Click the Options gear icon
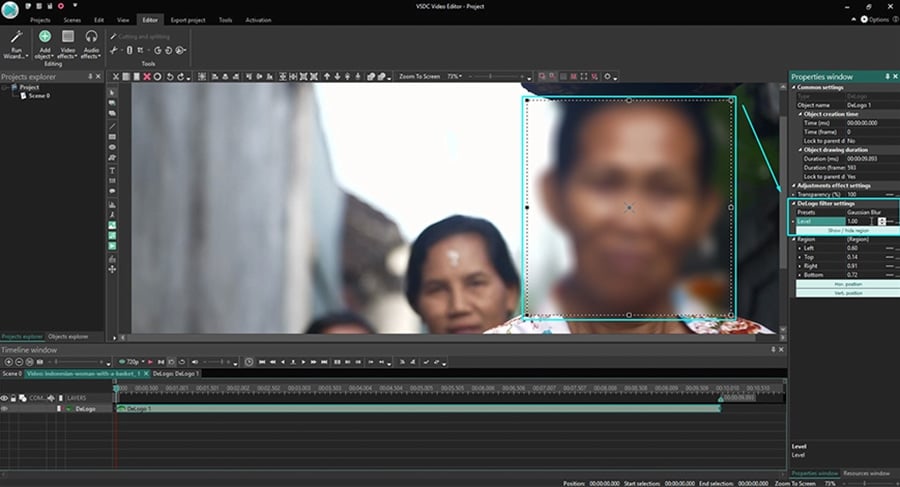 (x=863, y=19)
